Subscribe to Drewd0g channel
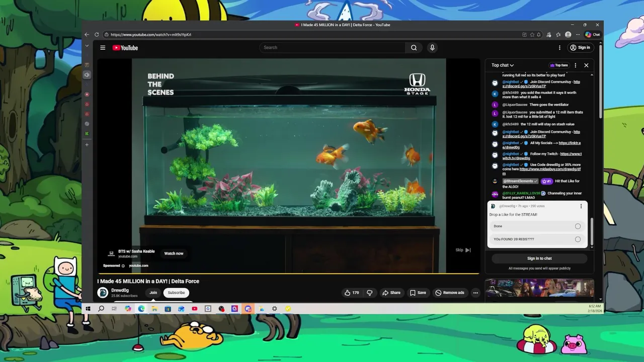 click(176, 293)
